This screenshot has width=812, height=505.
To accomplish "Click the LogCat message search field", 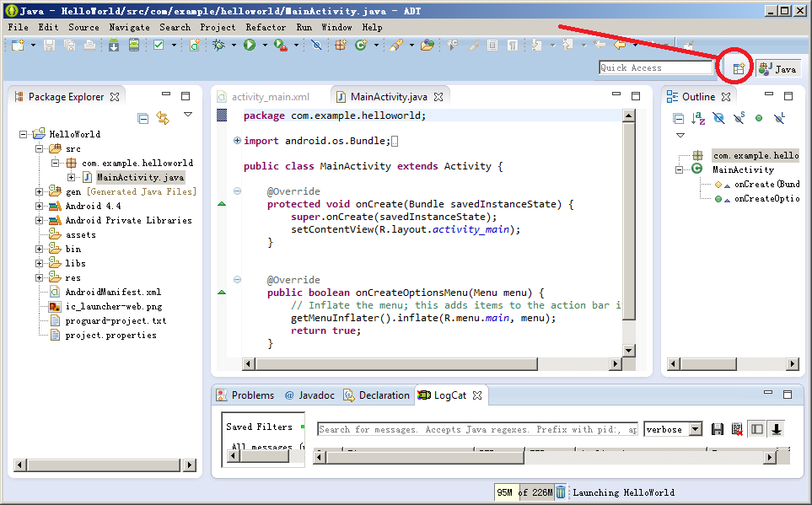I will [477, 429].
